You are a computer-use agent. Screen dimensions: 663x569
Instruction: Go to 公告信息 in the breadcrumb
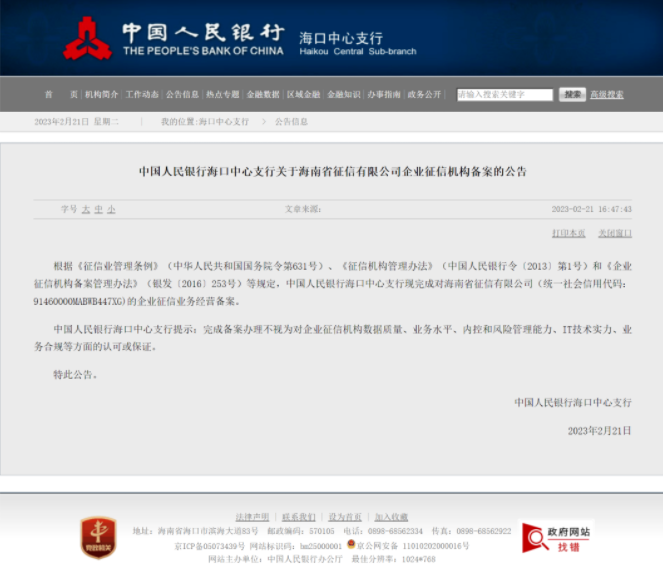coord(291,122)
